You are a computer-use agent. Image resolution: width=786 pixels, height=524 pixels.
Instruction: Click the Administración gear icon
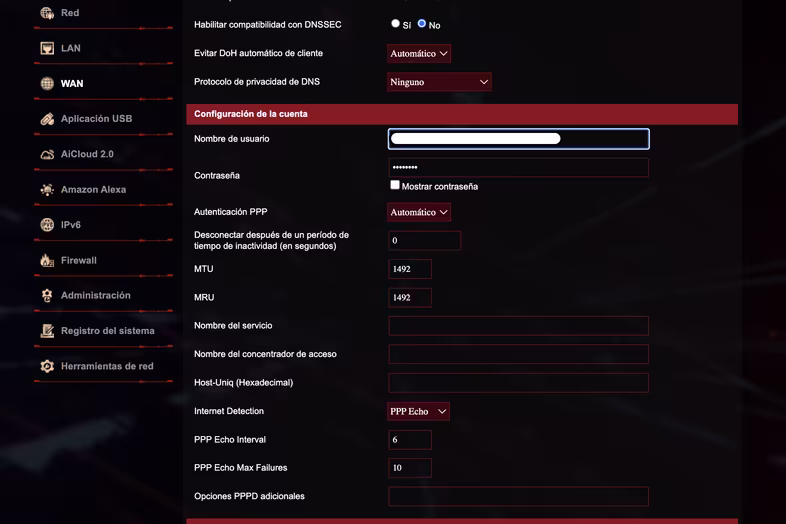47,295
